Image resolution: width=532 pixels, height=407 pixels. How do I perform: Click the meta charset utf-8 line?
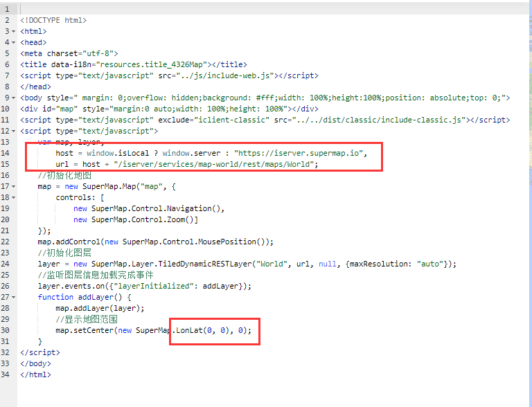69,53
